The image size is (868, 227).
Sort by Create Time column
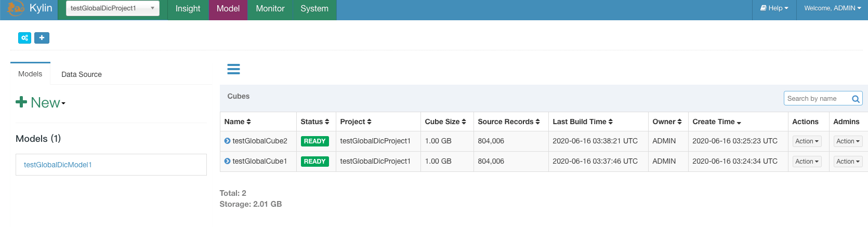[717, 122]
